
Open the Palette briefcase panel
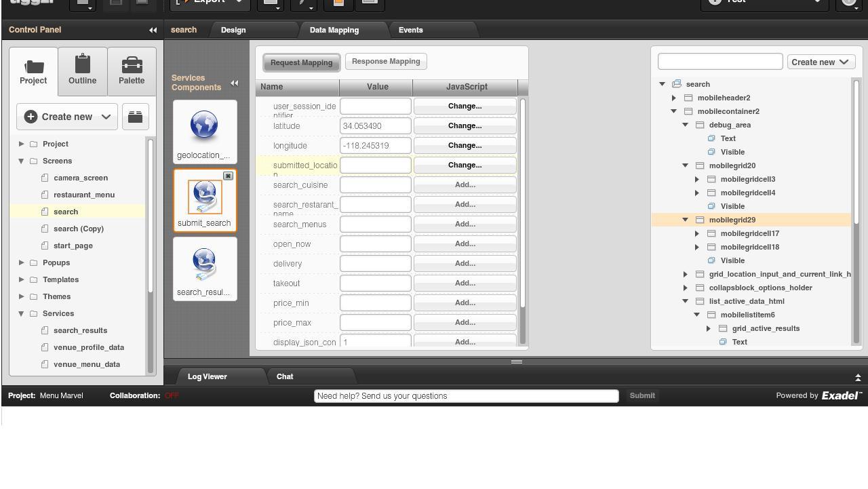point(132,71)
